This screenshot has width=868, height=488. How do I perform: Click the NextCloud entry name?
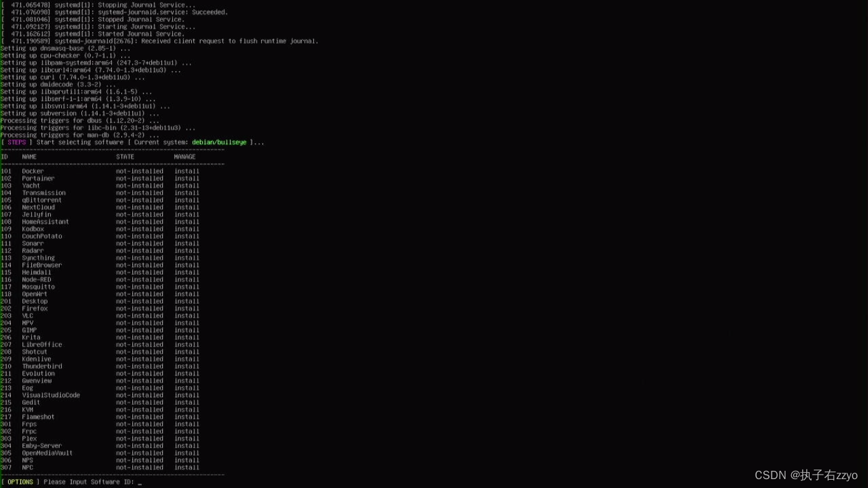click(x=38, y=207)
